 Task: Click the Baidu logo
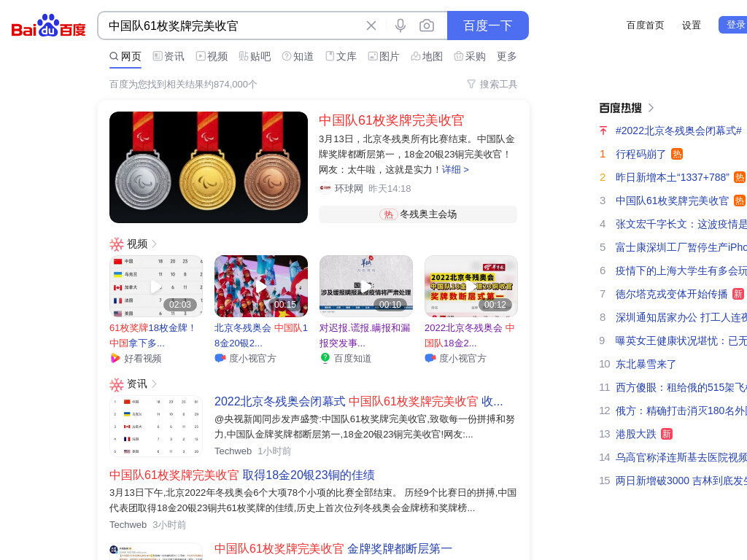48,26
